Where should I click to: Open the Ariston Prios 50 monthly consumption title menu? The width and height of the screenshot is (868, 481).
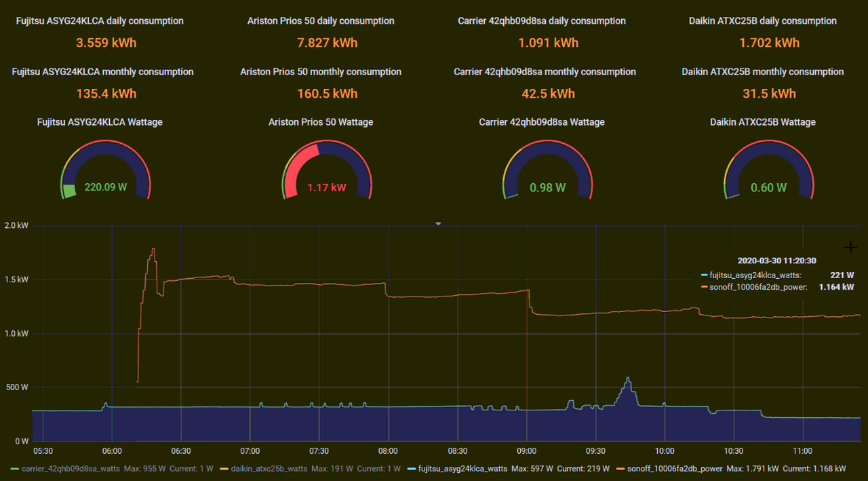pos(321,72)
